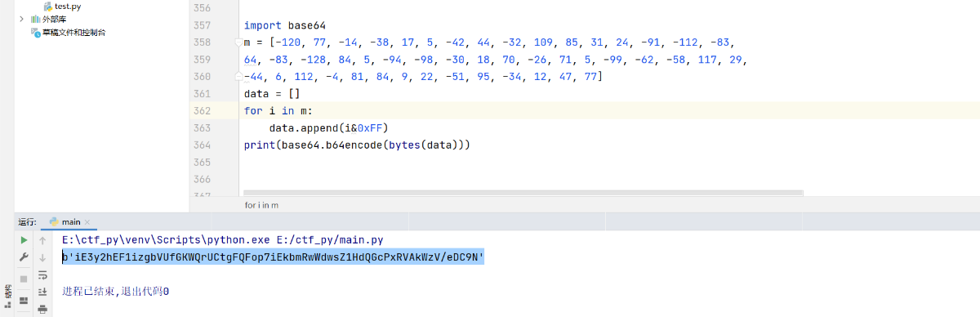Click list value -120 on line 358
The image size is (980, 317).
point(287,42)
